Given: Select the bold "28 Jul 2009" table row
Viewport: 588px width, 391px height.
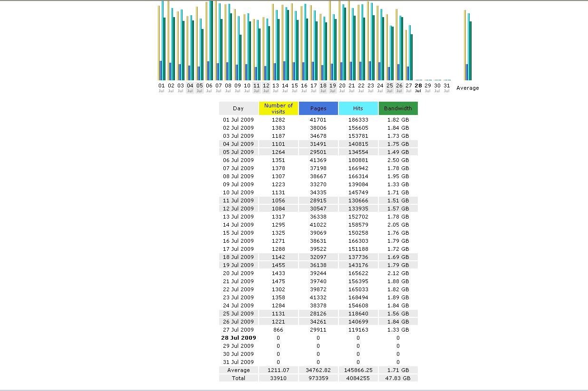Looking at the screenshot, I should pyautogui.click(x=239, y=338).
